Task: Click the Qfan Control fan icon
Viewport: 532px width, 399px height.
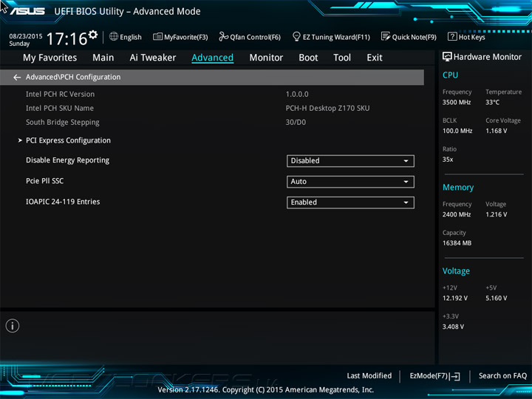Action: pyautogui.click(x=223, y=36)
